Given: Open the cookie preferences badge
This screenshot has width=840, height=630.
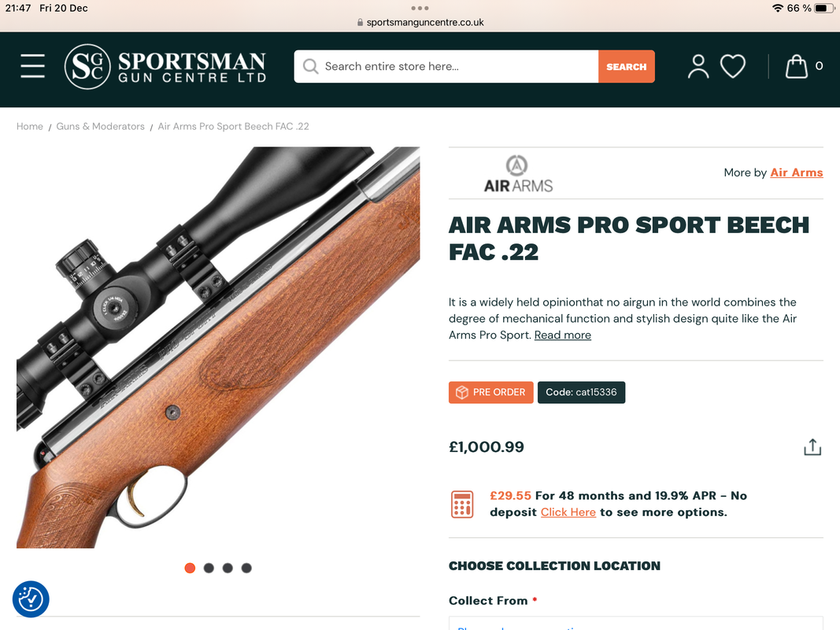Looking at the screenshot, I should 31,599.
